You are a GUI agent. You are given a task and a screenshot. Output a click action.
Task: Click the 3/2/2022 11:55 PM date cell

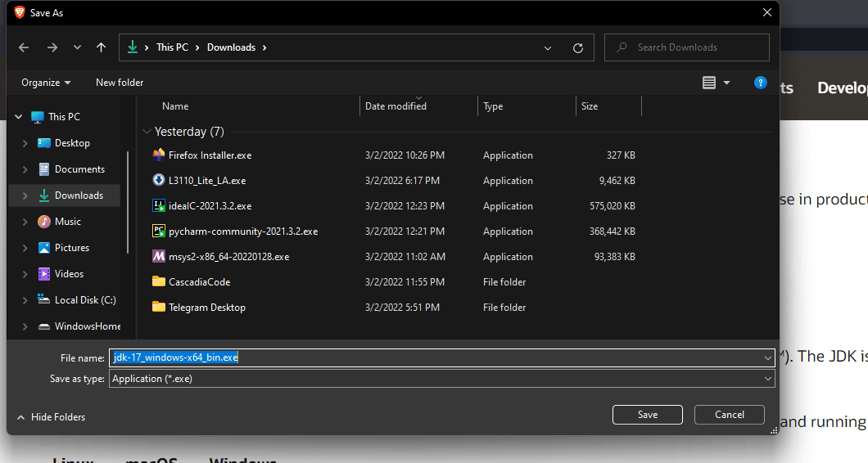pos(405,282)
